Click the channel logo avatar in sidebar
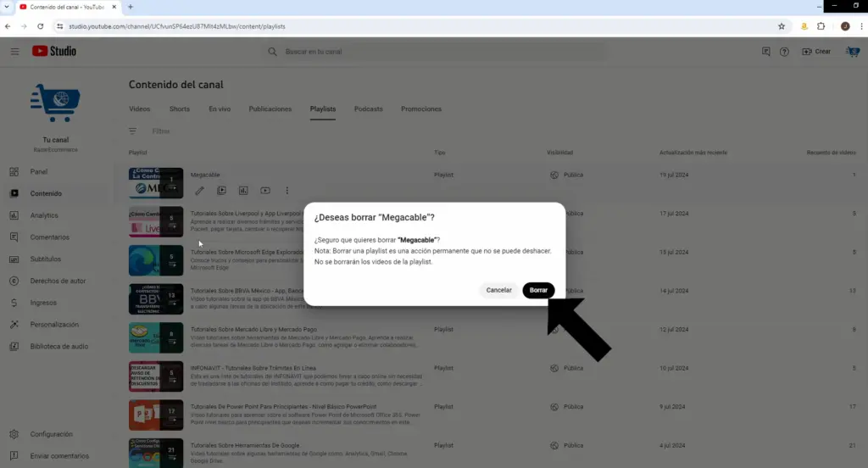Viewport: 868px width, 468px height. click(x=55, y=103)
